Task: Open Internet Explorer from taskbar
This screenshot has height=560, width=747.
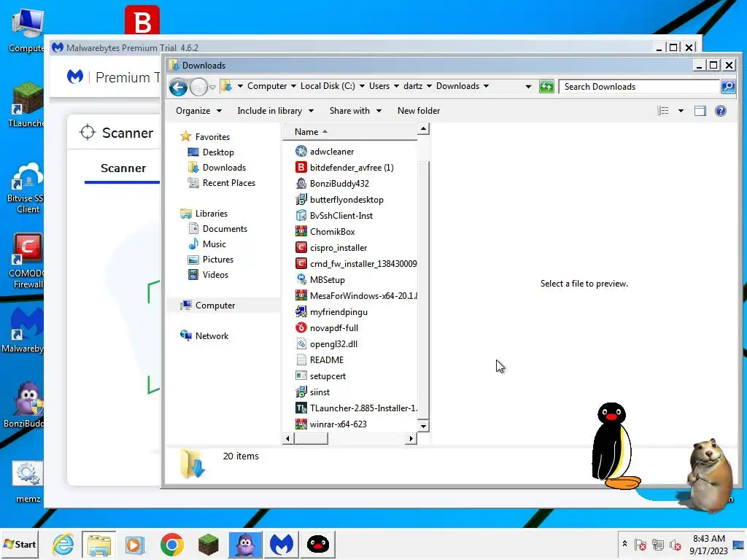Action: click(x=63, y=544)
